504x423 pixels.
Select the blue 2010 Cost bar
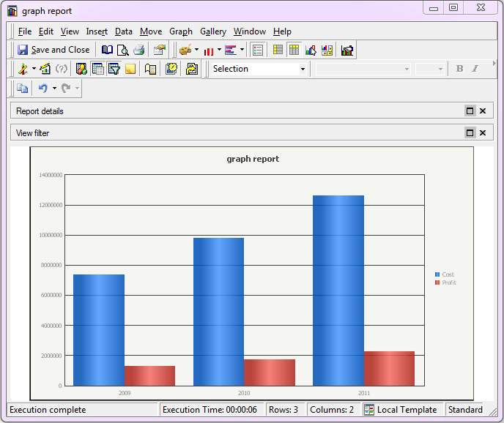point(218,312)
